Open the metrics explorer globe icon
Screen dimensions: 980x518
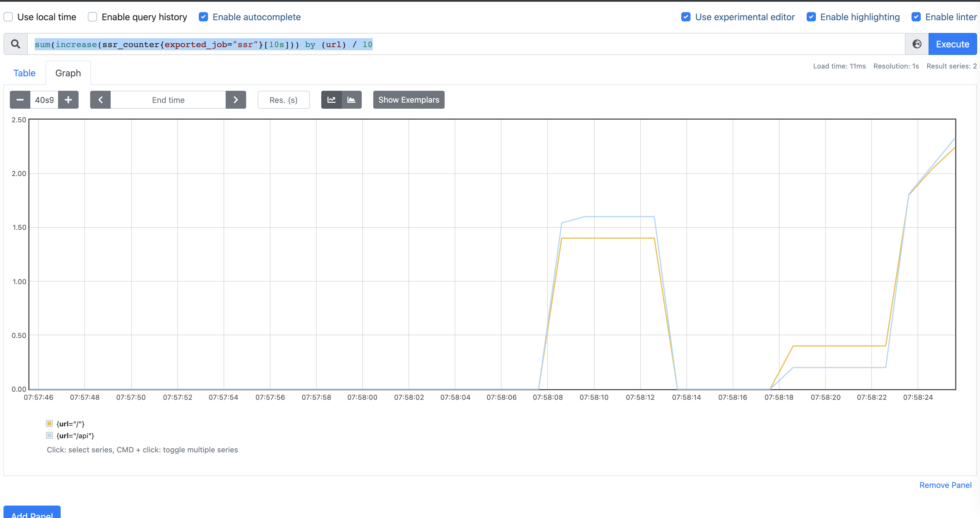pos(917,44)
